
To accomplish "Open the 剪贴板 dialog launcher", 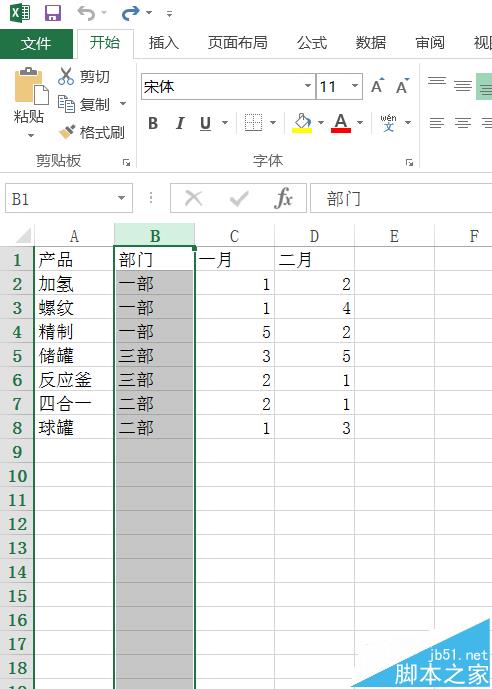I will tap(127, 163).
